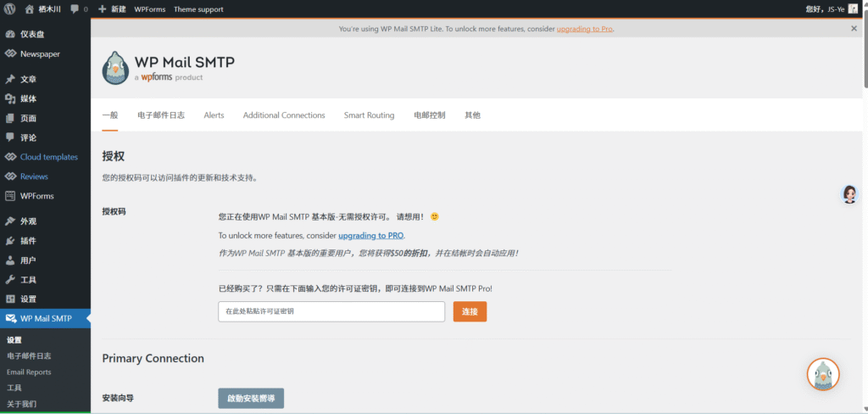
Task: Open Email Reports submenu item
Action: click(29, 372)
